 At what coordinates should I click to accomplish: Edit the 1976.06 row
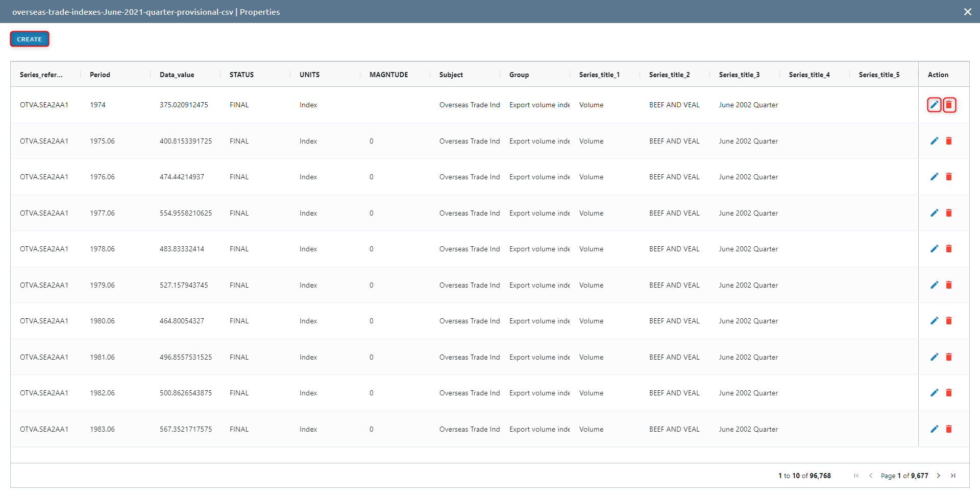coord(934,177)
